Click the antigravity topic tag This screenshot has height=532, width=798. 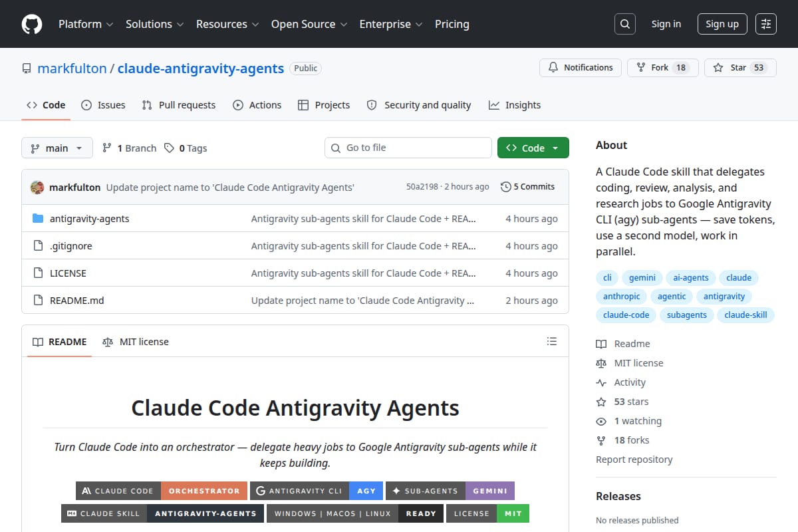point(724,297)
